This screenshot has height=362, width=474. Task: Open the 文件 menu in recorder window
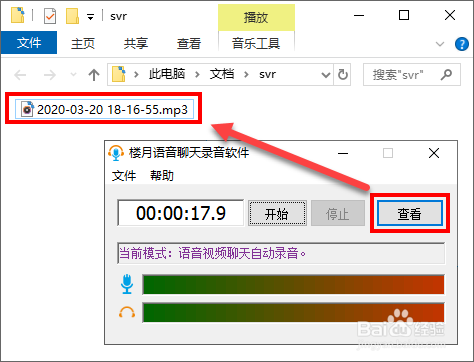tap(124, 176)
